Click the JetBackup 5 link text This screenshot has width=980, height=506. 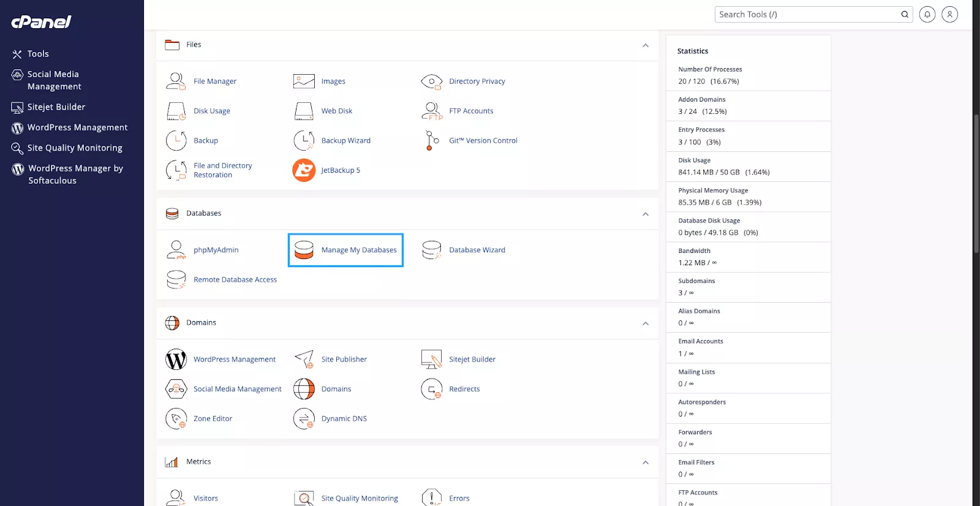(x=341, y=170)
